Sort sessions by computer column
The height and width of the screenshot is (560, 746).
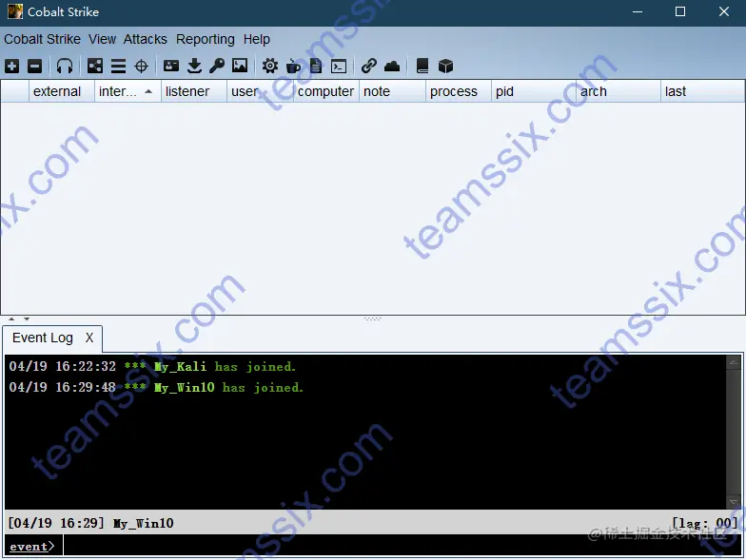tap(325, 91)
